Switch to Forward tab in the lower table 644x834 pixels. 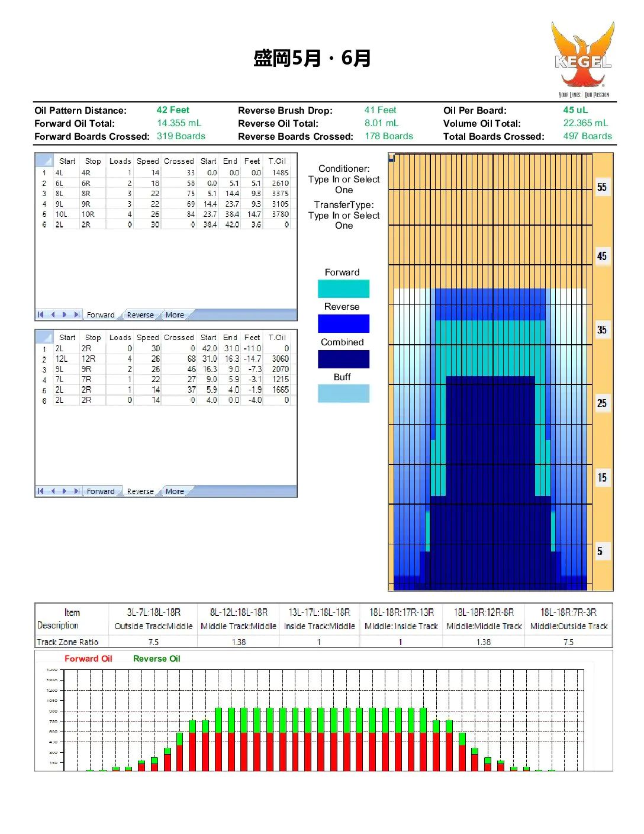coord(101,492)
